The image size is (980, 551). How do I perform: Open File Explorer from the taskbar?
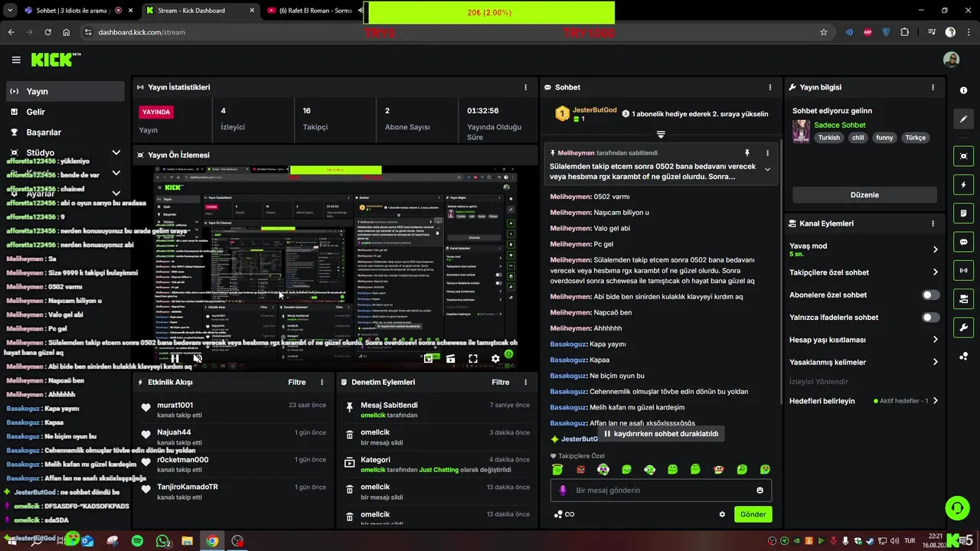pyautogui.click(x=187, y=541)
